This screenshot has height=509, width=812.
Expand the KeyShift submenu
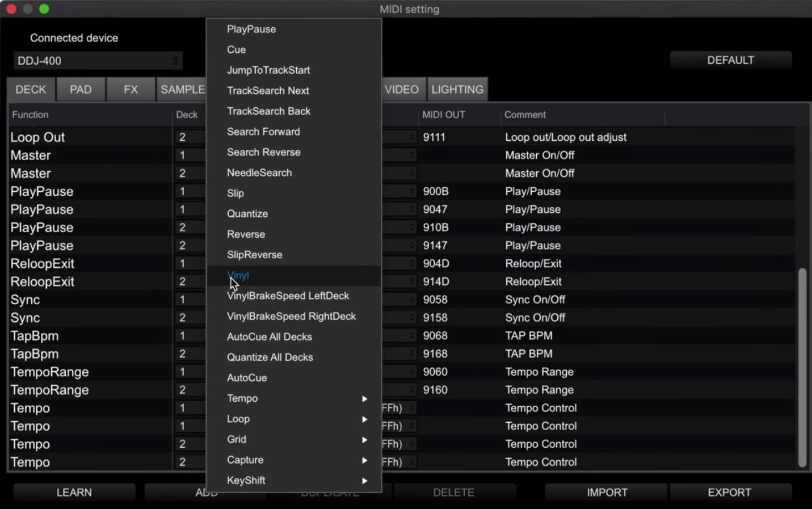point(364,481)
